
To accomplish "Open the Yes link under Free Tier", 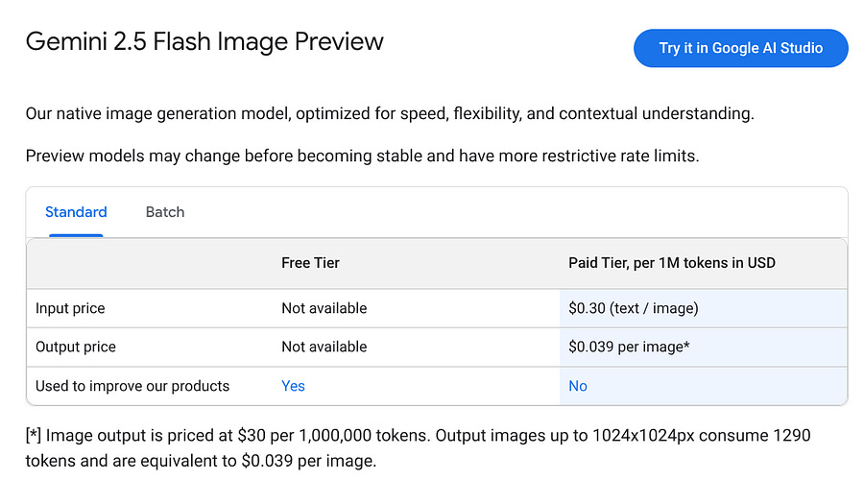I will click(293, 386).
